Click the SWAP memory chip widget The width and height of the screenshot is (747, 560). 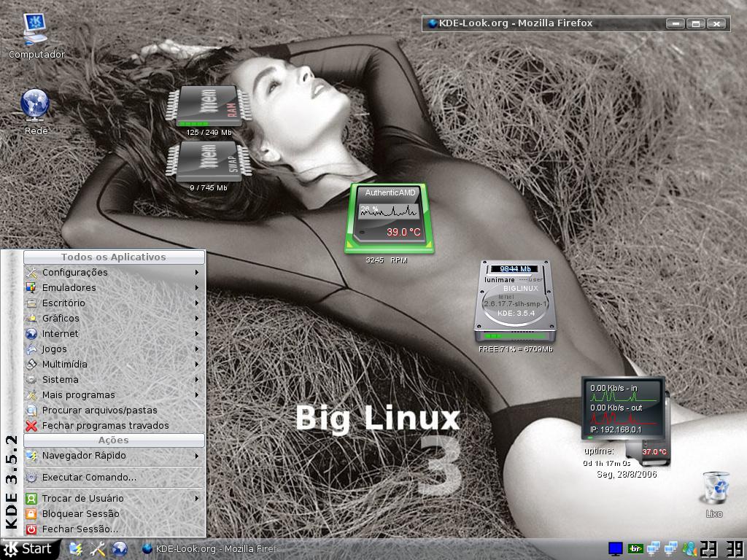tap(208, 161)
